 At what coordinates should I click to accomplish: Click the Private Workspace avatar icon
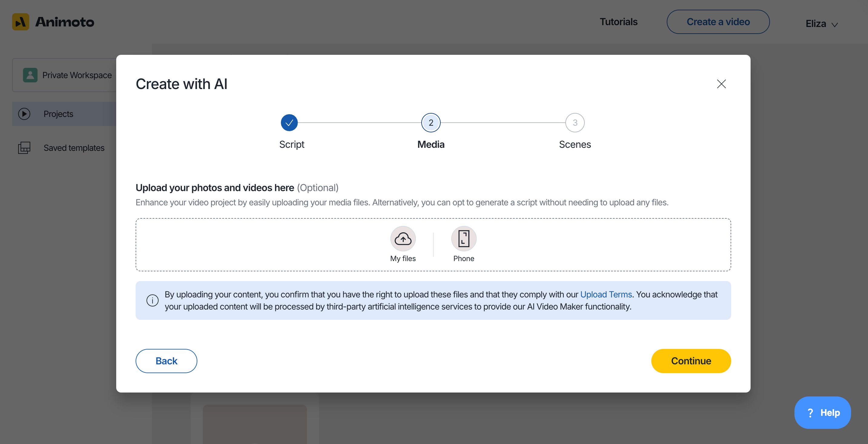coord(30,75)
